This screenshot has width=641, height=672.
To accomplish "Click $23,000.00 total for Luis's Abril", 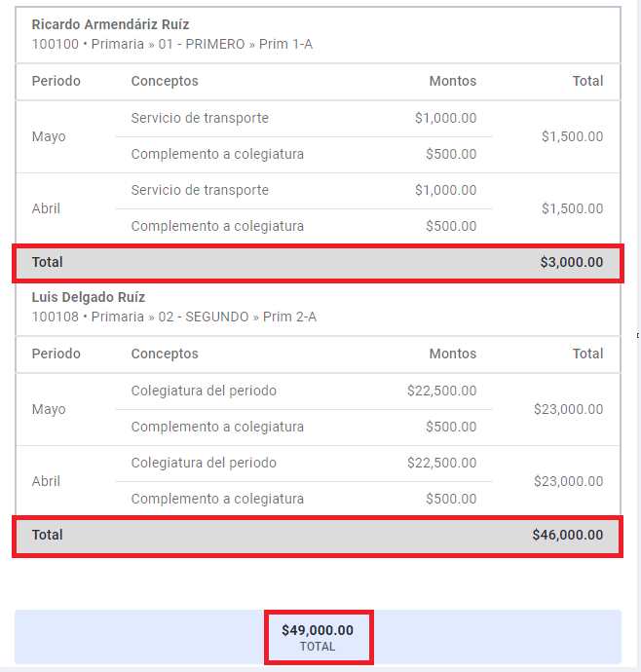I will coord(569,481).
